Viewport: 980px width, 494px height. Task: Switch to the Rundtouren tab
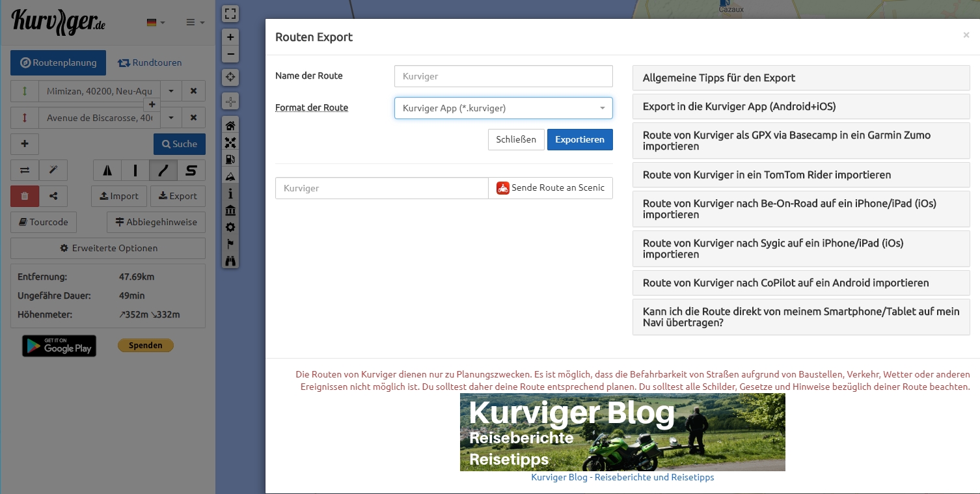[150, 63]
